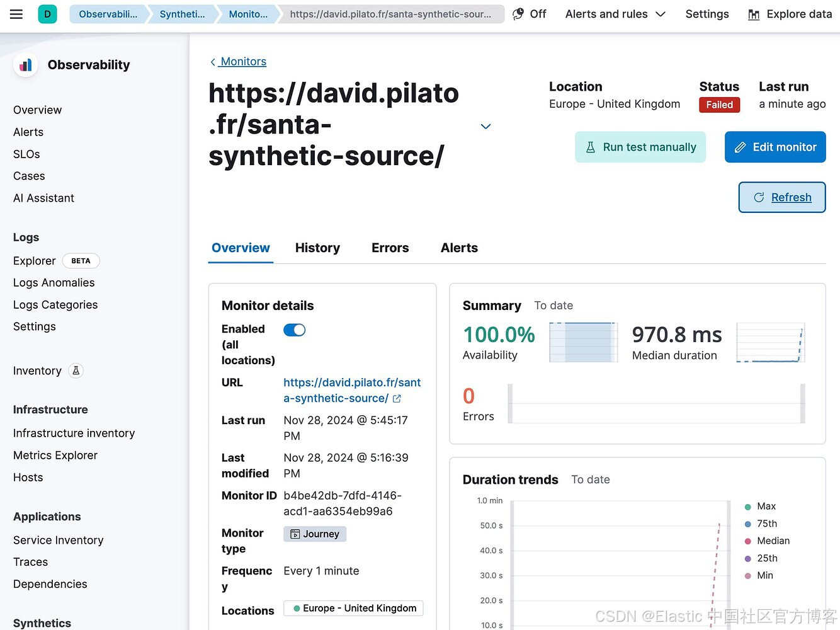Switch to the Alerts tab
840x630 pixels.
(x=459, y=248)
